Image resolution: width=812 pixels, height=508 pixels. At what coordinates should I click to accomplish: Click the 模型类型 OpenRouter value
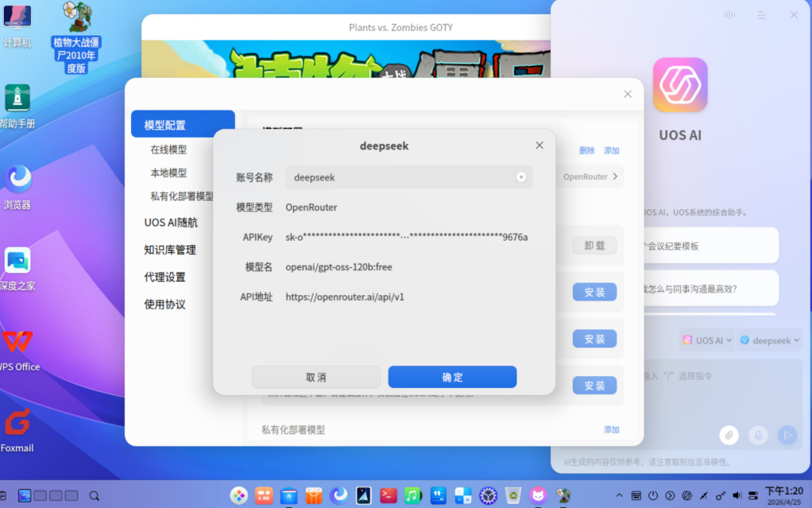[x=311, y=207]
